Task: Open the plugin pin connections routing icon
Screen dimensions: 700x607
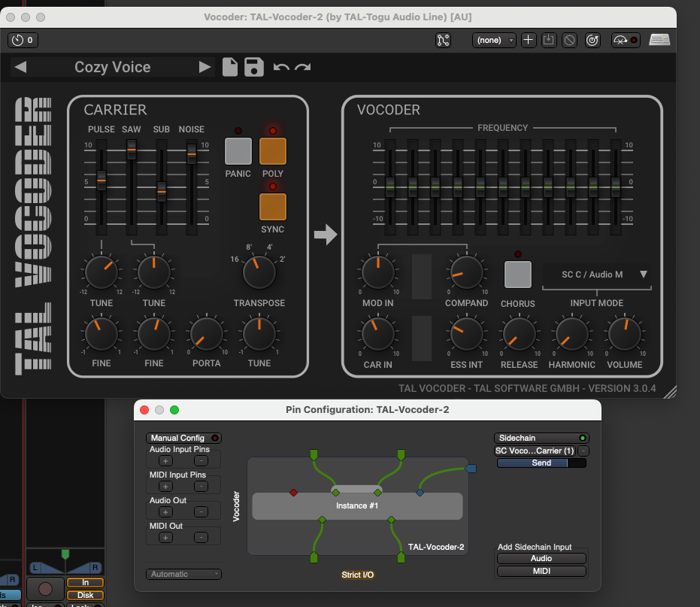Action: click(443, 40)
